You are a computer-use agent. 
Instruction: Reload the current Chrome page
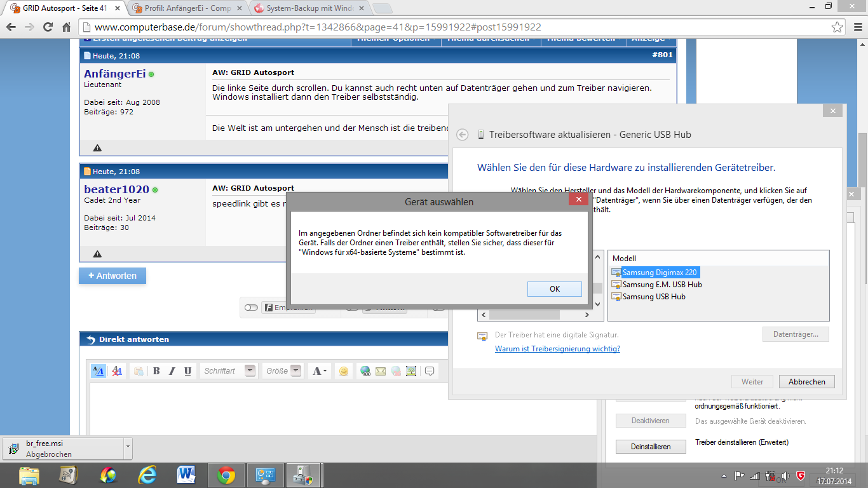pos(48,27)
